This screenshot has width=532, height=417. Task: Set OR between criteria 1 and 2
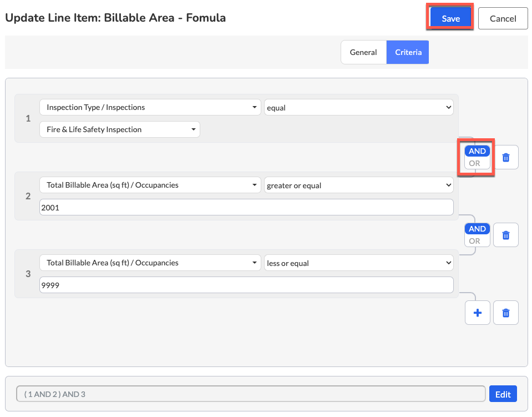[474, 163]
